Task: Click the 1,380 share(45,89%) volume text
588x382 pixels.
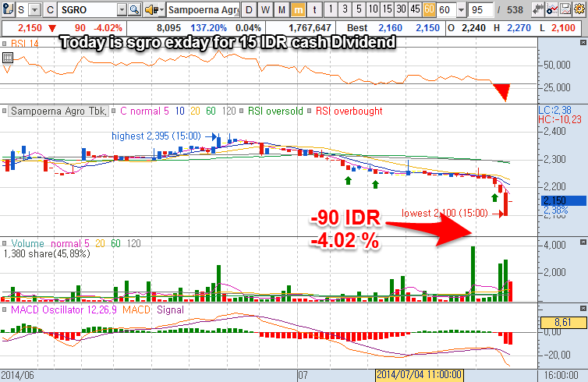Action: coord(47,254)
